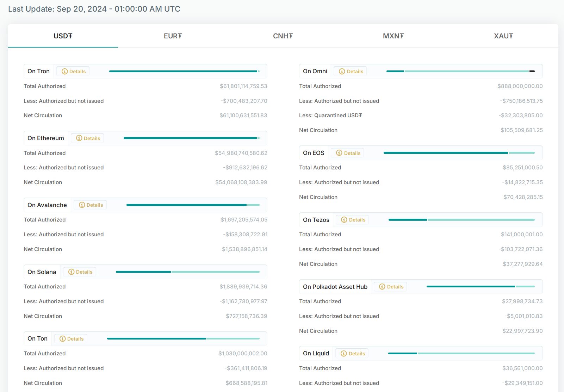Click the Avalanche Details info icon

click(82, 205)
